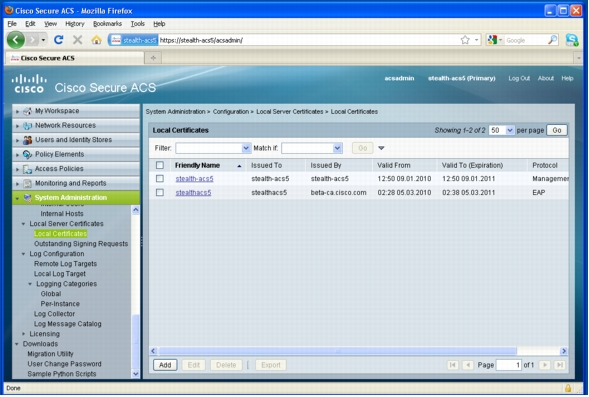Go to the first page icon
This screenshot has width=589, height=397.
453,365
